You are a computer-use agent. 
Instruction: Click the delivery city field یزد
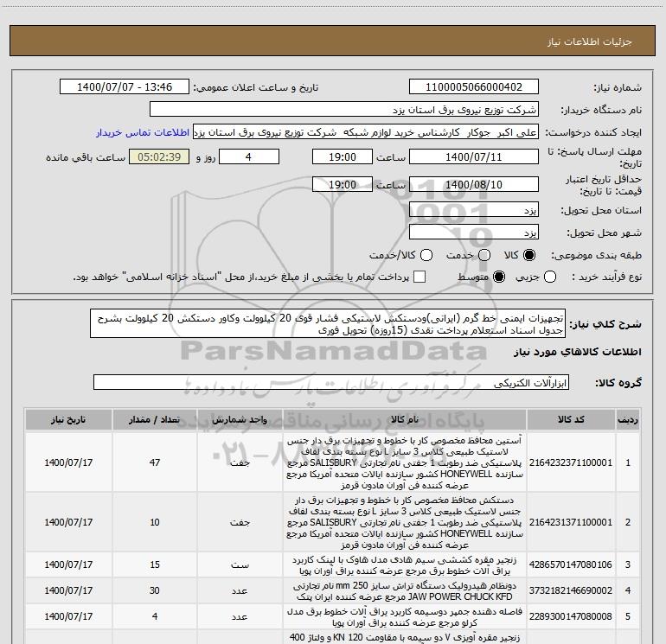474,232
